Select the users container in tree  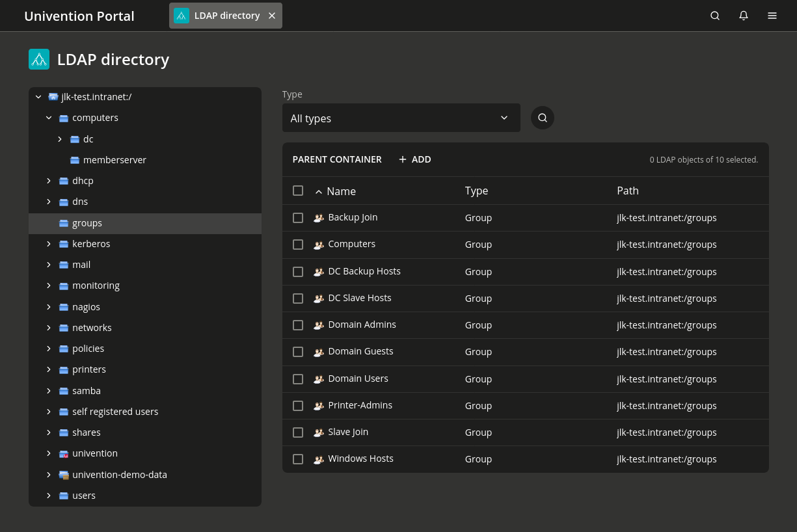coord(84,496)
